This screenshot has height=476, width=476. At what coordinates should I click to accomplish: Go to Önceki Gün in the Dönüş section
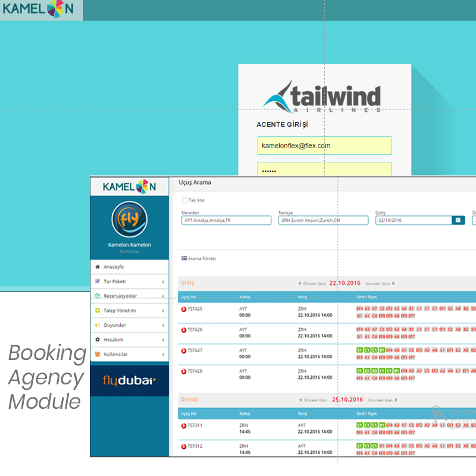(313, 400)
